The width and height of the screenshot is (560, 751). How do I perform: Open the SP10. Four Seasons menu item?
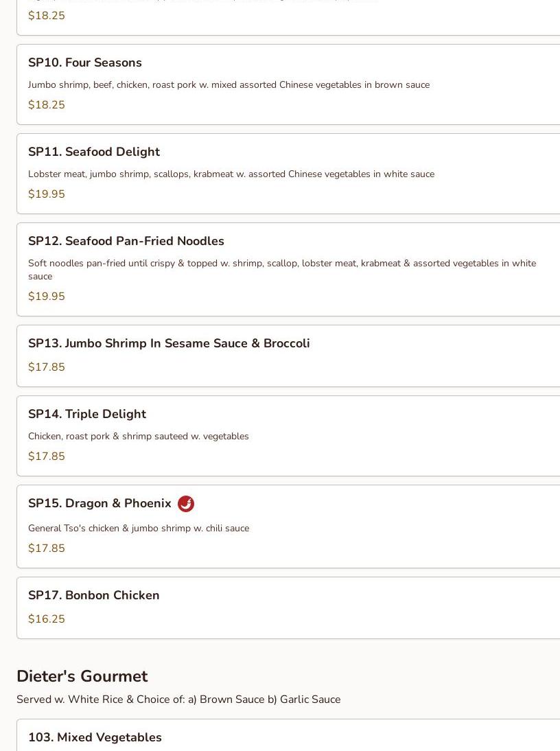click(289, 84)
